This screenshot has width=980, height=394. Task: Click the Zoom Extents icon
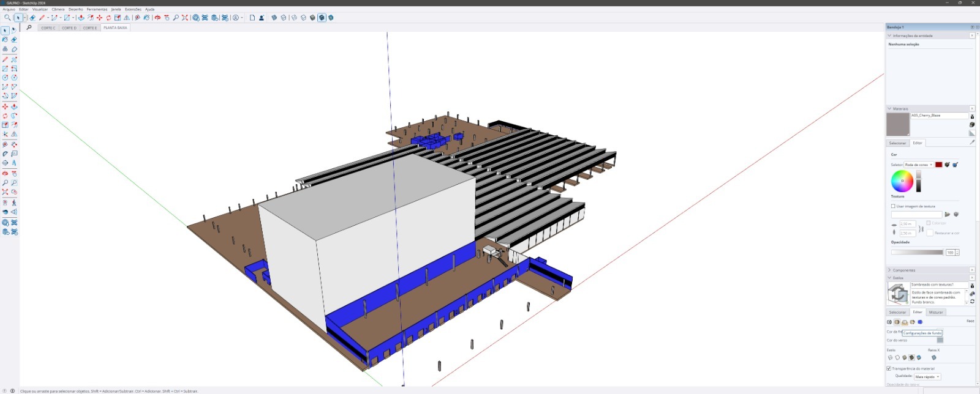[x=184, y=18]
